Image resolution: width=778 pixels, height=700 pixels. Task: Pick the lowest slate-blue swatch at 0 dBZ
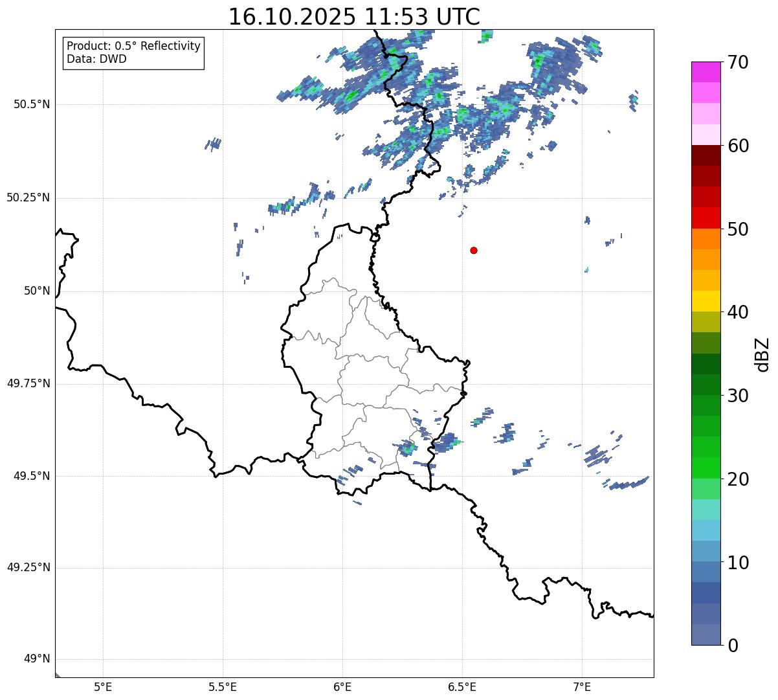click(x=706, y=634)
